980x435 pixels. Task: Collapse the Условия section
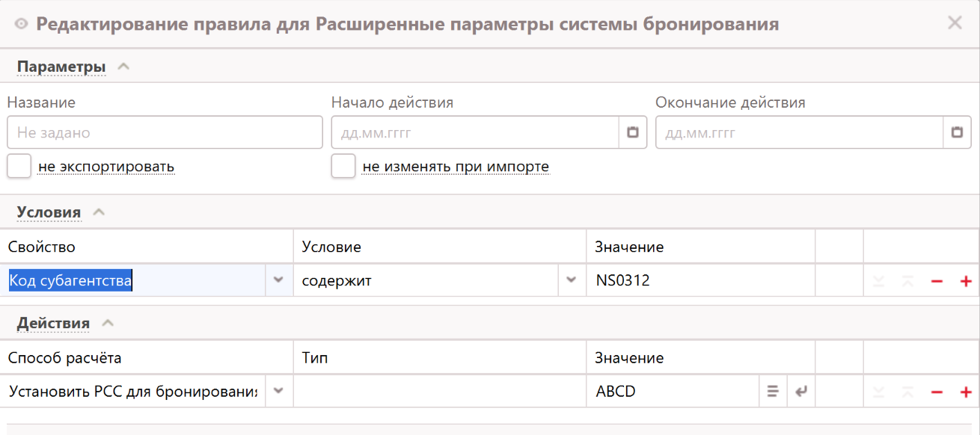(99, 212)
